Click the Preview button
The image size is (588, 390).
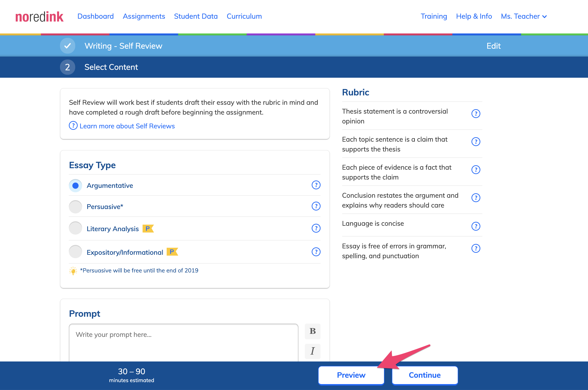click(x=351, y=375)
